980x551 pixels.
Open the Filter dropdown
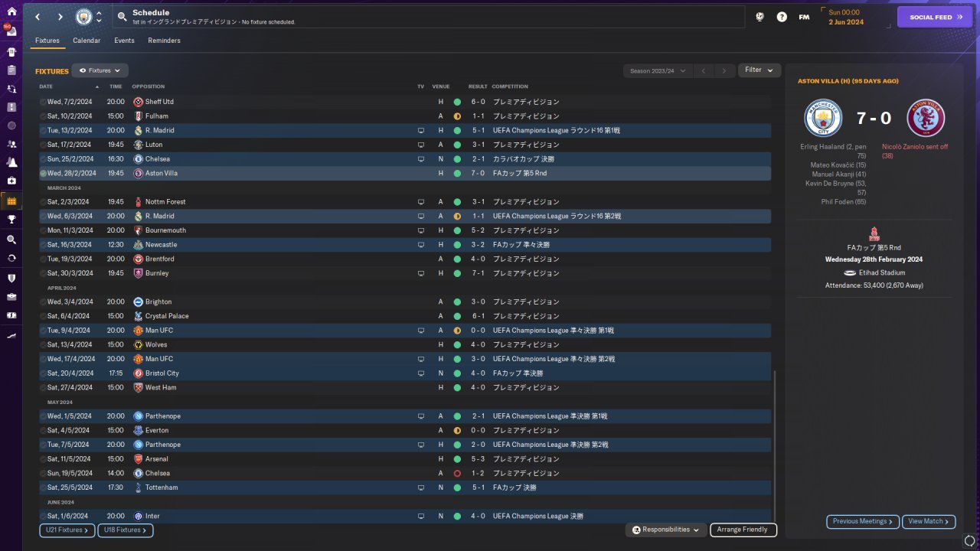[759, 70]
